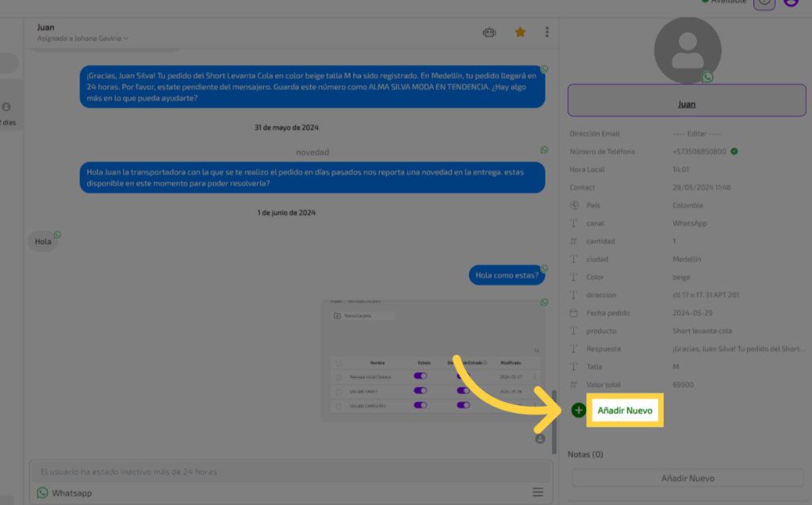Image resolution: width=812 pixels, height=505 pixels.
Task: Edit the Dirección Email field
Action: tap(697, 134)
